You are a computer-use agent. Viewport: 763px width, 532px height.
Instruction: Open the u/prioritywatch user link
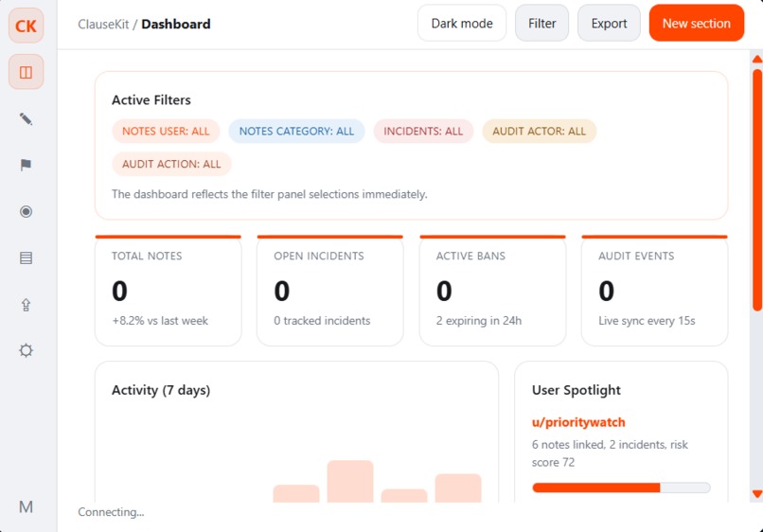tap(578, 422)
